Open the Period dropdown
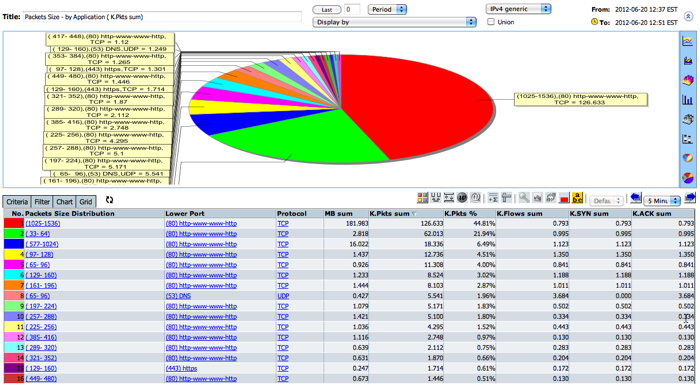Image resolution: width=700 pixels, height=384 pixels. click(387, 9)
